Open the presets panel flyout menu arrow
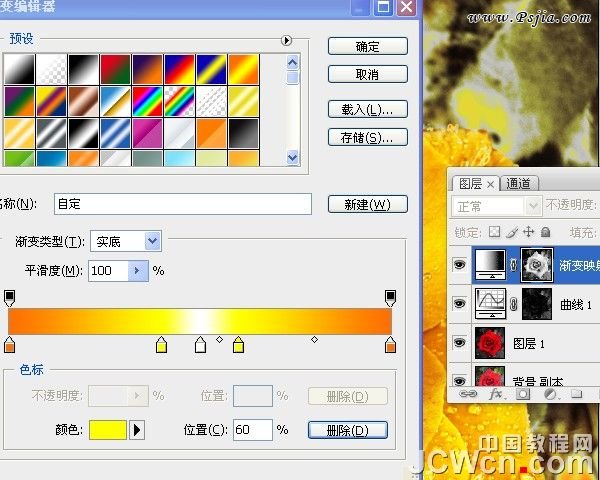 point(286,41)
